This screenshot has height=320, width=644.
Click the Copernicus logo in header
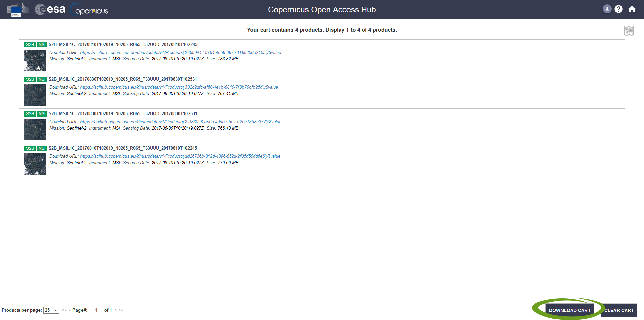pos(90,10)
